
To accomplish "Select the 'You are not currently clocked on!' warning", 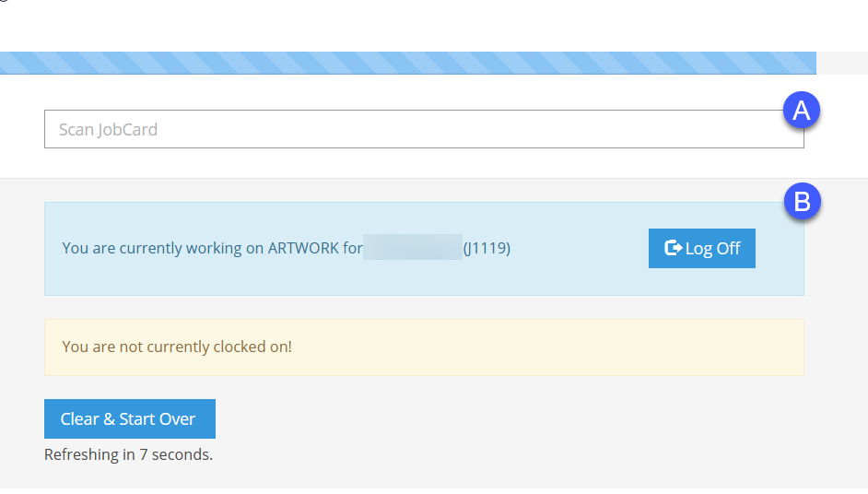I will point(177,347).
